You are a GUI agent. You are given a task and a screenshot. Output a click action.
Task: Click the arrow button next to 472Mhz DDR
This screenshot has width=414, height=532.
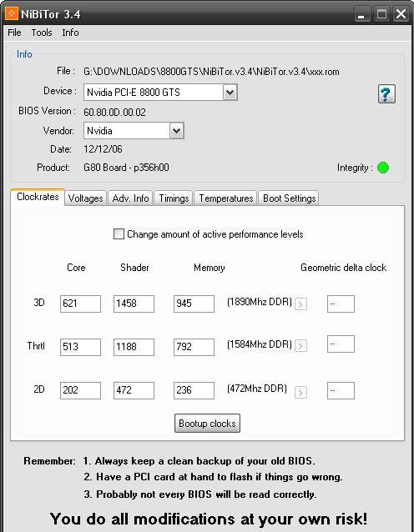(x=301, y=393)
